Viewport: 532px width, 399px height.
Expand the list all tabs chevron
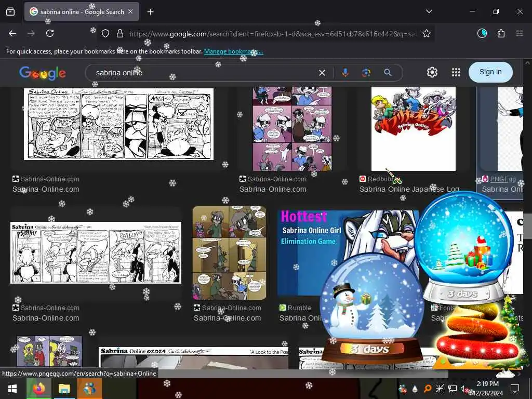429,11
